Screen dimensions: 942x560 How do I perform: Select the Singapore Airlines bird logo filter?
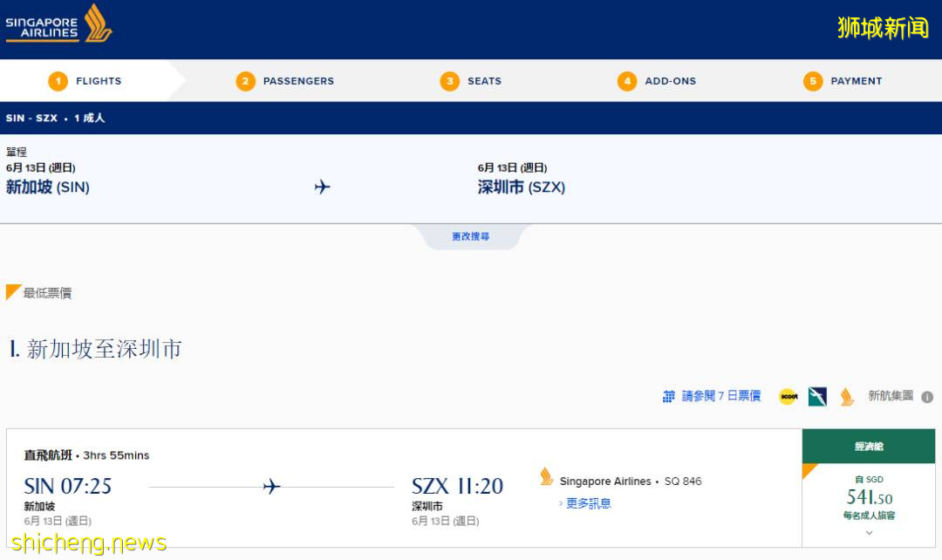point(843,396)
